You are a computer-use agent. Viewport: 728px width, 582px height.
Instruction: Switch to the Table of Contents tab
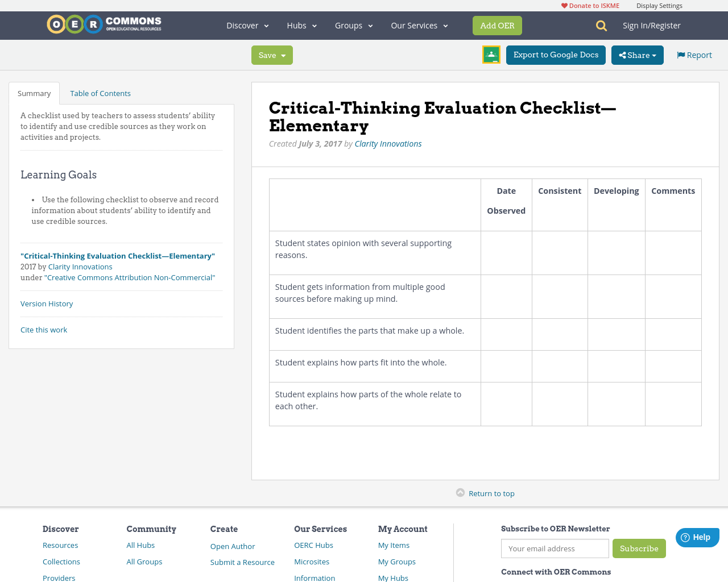tap(100, 92)
